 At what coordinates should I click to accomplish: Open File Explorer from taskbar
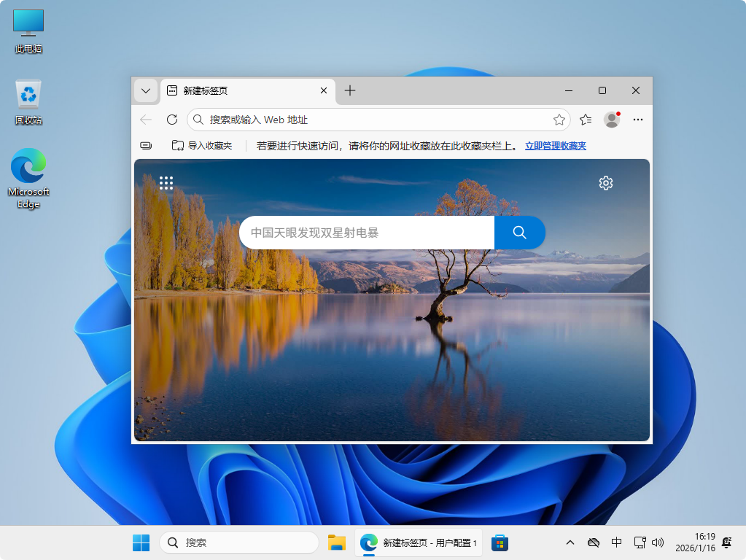(x=336, y=542)
